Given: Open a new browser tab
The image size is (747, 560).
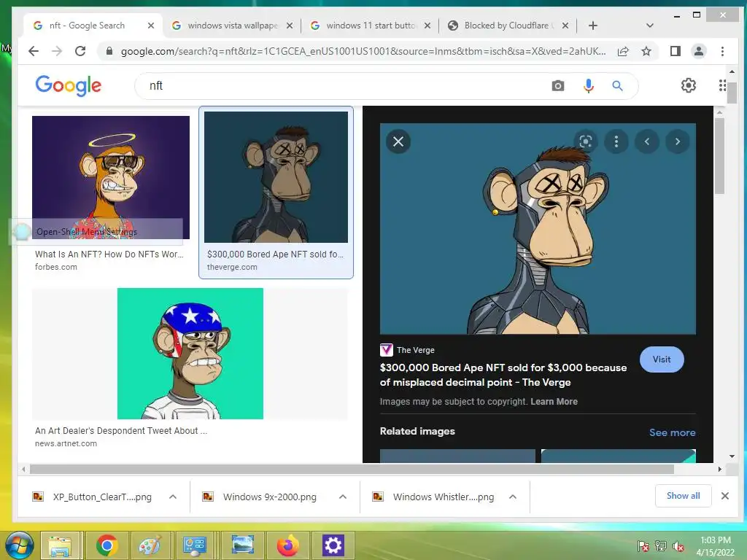Looking at the screenshot, I should [592, 26].
